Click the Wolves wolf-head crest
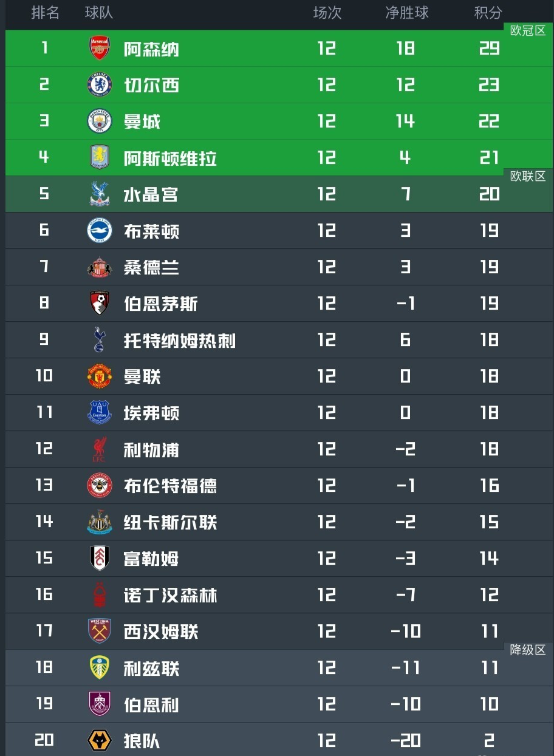This screenshot has width=554, height=756. (x=100, y=741)
